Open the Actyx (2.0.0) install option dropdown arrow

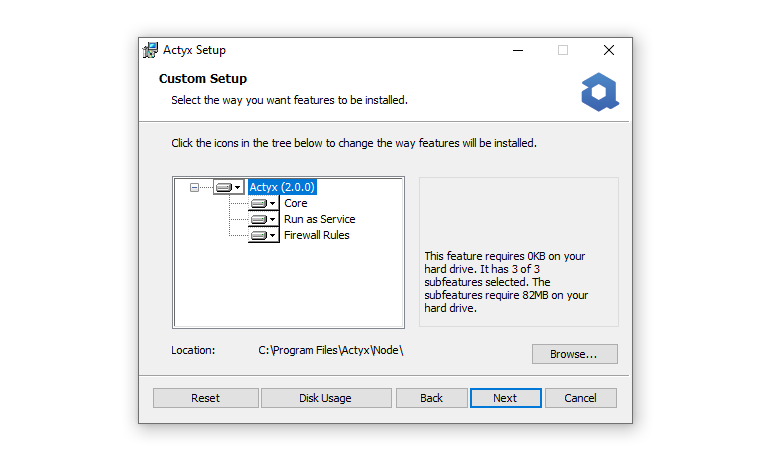tap(237, 187)
